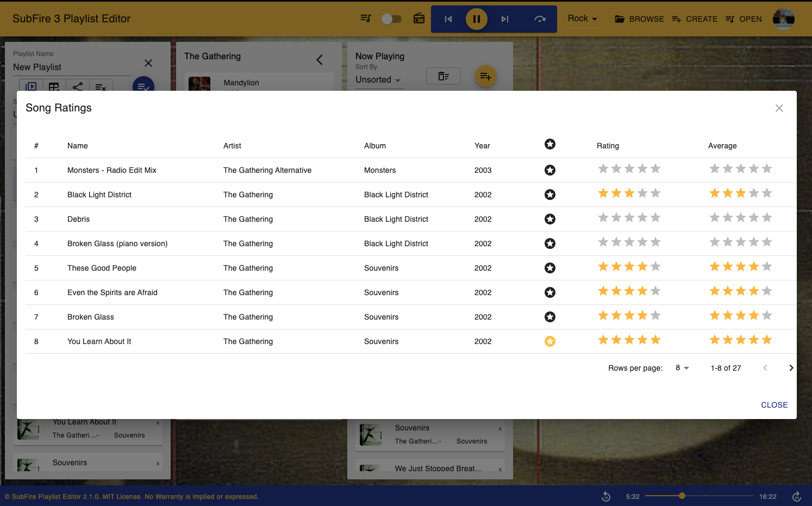Click the play-playlist icon in playlist toolbar
812x506 pixels.
[x=31, y=86]
